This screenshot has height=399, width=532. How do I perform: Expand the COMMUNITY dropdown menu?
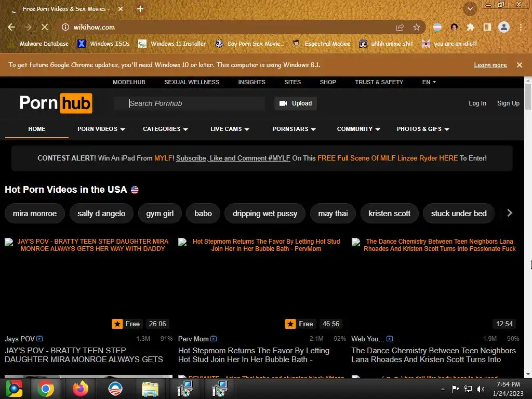click(358, 129)
